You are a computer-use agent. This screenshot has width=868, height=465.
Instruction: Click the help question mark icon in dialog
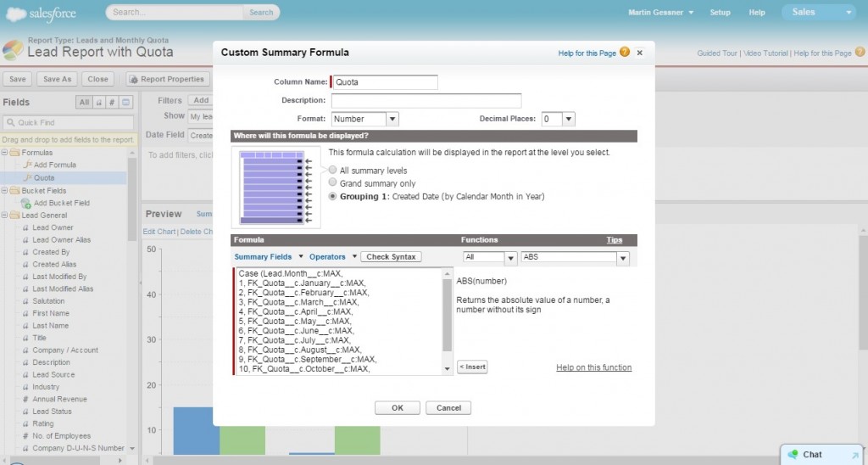pyautogui.click(x=625, y=53)
